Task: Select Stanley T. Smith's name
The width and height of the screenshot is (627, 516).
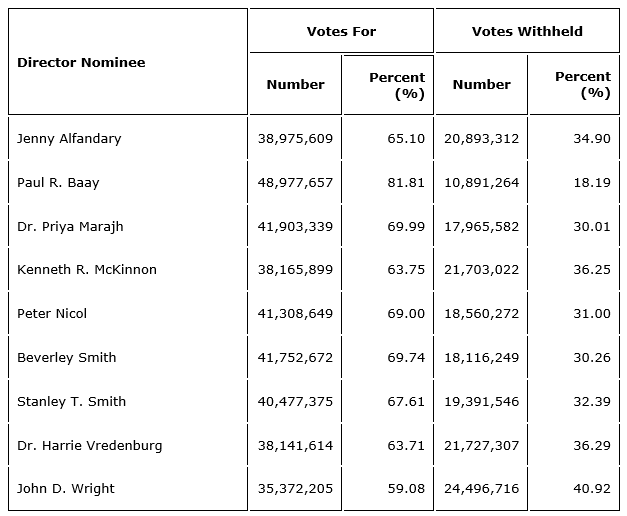Action: tap(72, 401)
